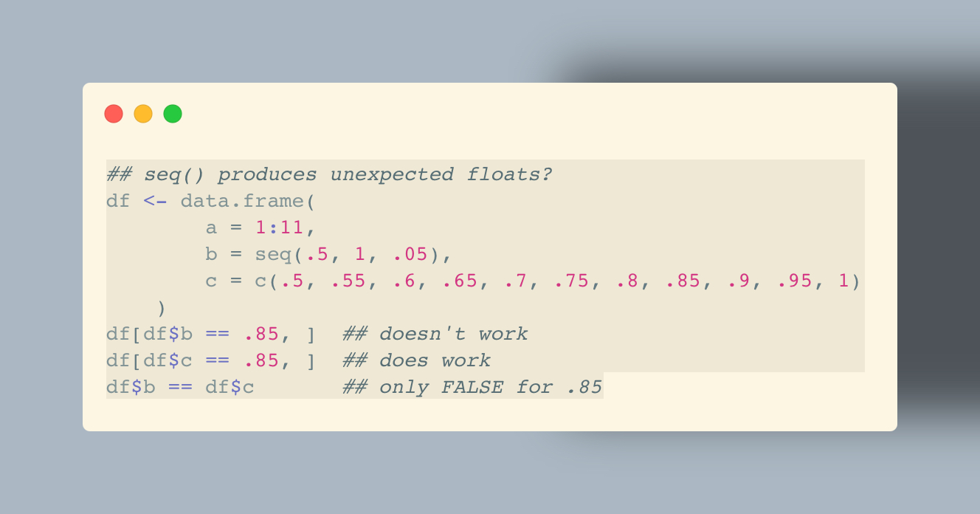Click the lone closing parenthesis line

162,308
